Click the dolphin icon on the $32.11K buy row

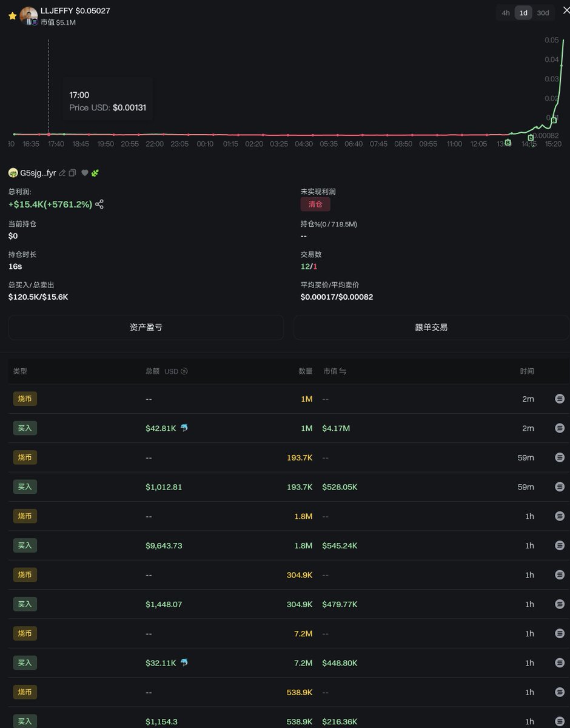pos(184,662)
